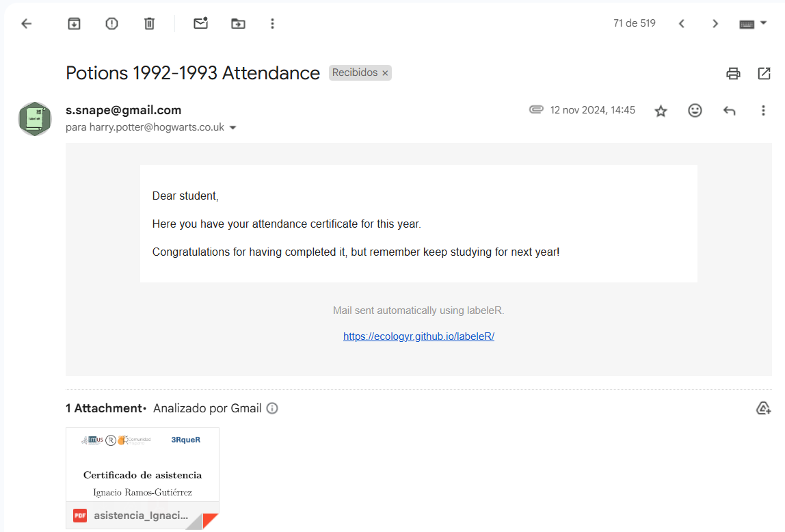This screenshot has width=785, height=532.
Task: Open the Move to folder icon
Action: (238, 24)
